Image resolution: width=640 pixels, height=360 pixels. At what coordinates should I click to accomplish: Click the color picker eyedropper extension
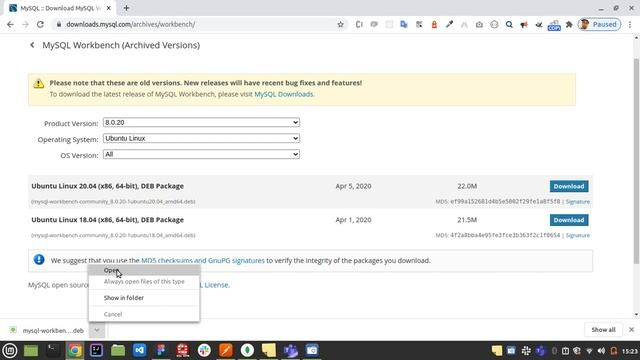(x=449, y=24)
